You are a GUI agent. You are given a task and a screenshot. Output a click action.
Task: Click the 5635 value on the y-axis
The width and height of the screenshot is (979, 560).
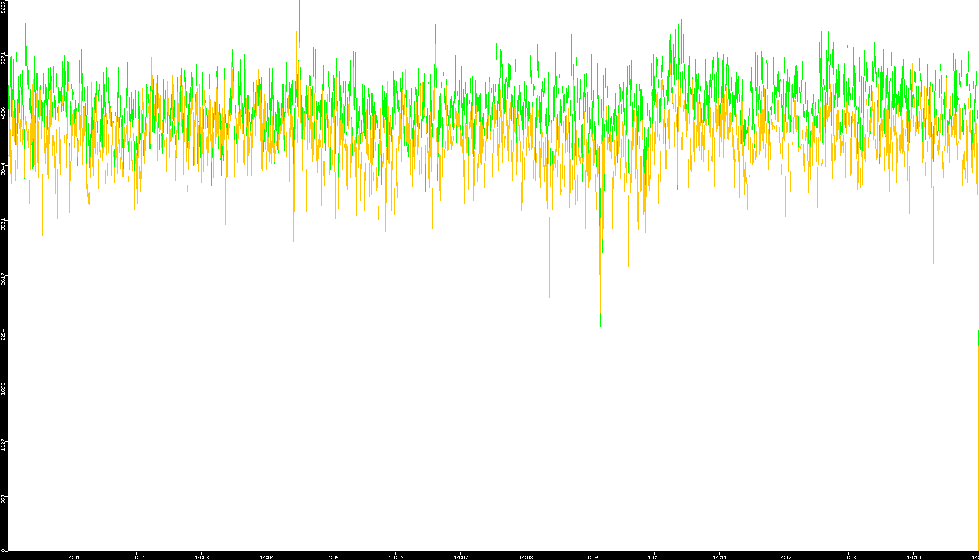tap(4, 7)
